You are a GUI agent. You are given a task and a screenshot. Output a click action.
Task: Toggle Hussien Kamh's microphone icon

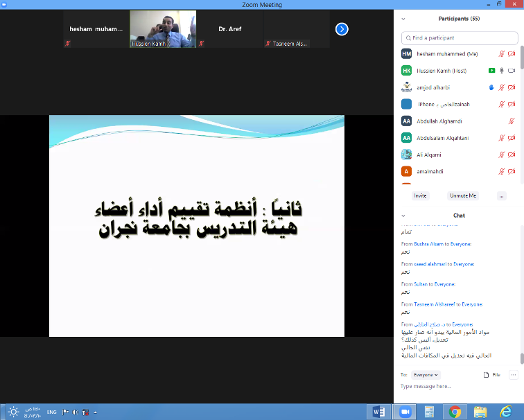pos(501,71)
